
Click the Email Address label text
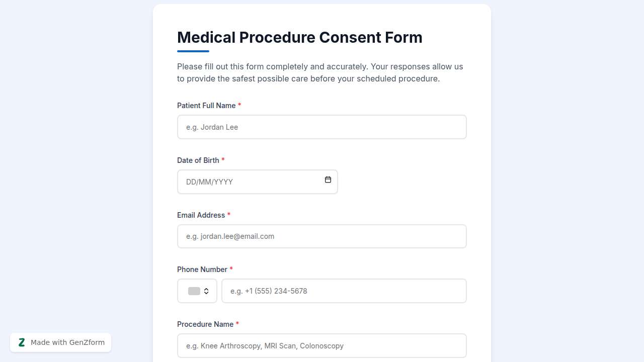(x=201, y=215)
